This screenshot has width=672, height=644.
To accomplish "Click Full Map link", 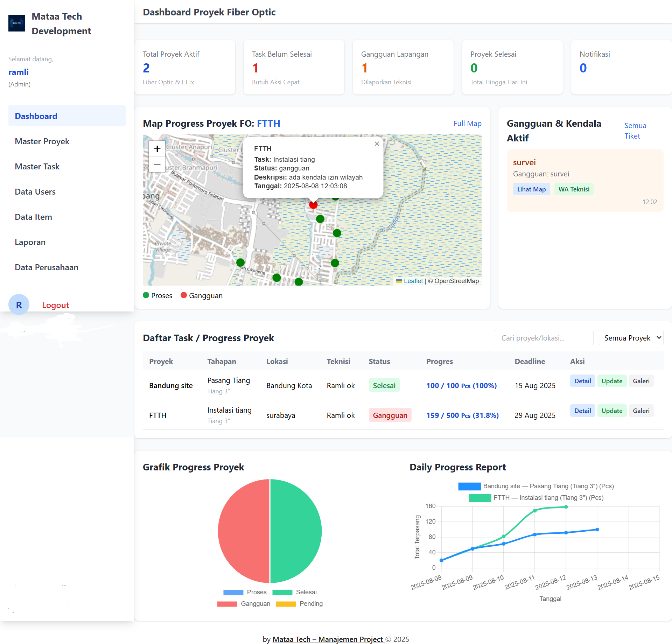I will click(x=467, y=124).
